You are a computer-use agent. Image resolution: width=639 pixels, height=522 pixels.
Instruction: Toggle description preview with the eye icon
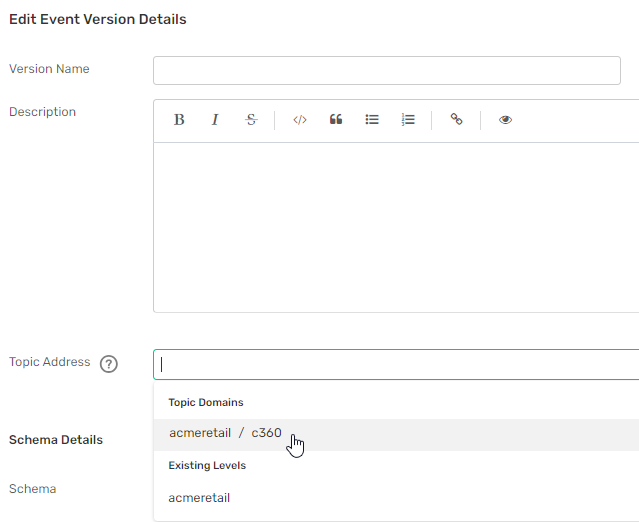(505, 120)
